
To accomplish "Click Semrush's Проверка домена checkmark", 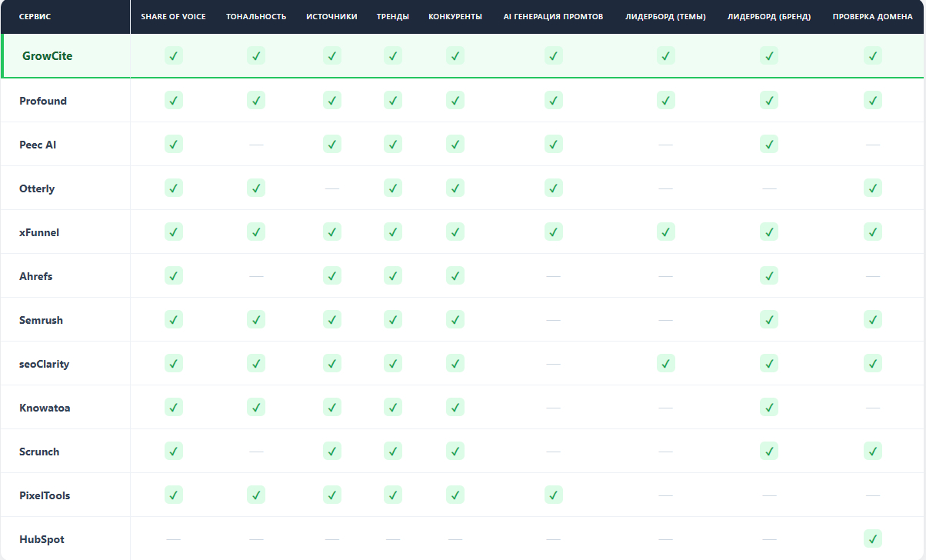I will click(x=872, y=319).
